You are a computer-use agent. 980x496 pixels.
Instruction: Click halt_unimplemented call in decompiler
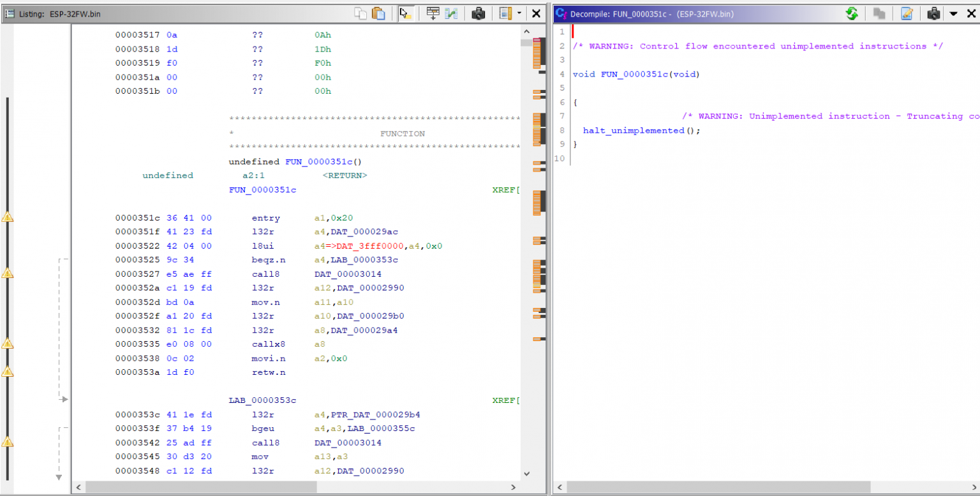(634, 131)
